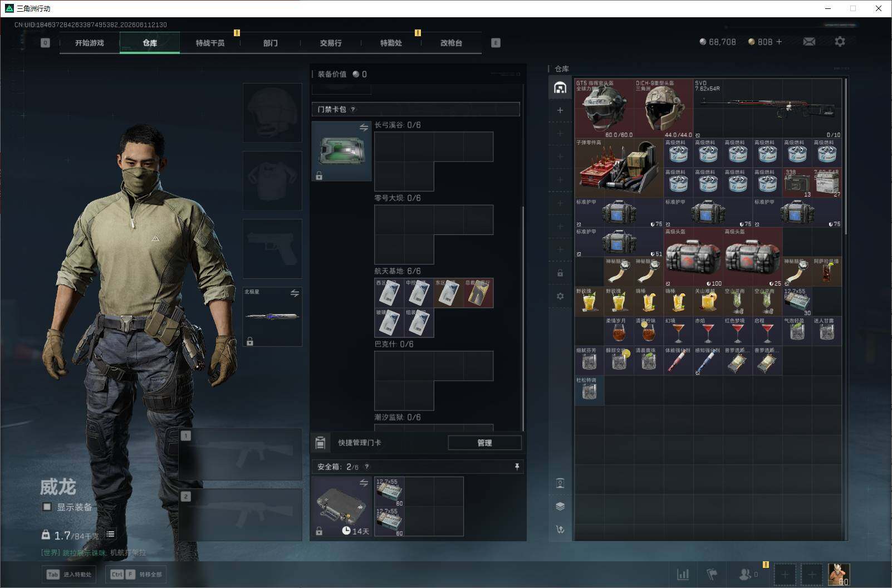
Task: Select the SVD 7.62x54R rifle
Action: pyautogui.click(x=767, y=109)
